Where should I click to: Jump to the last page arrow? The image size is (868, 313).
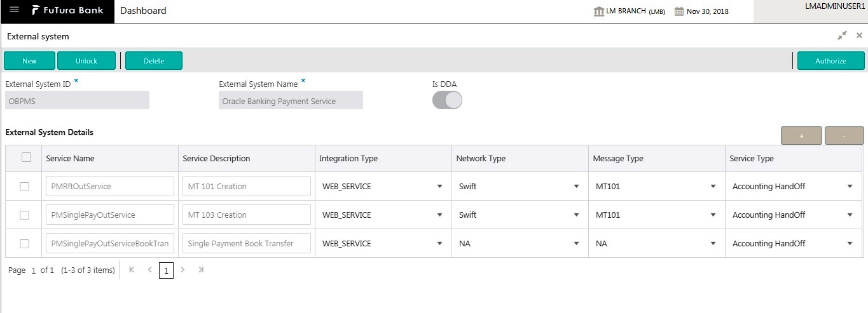[x=201, y=270]
